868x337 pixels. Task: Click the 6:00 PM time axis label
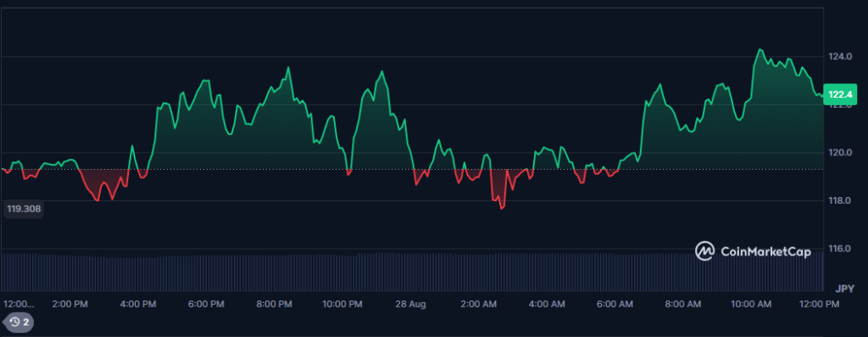(x=207, y=304)
